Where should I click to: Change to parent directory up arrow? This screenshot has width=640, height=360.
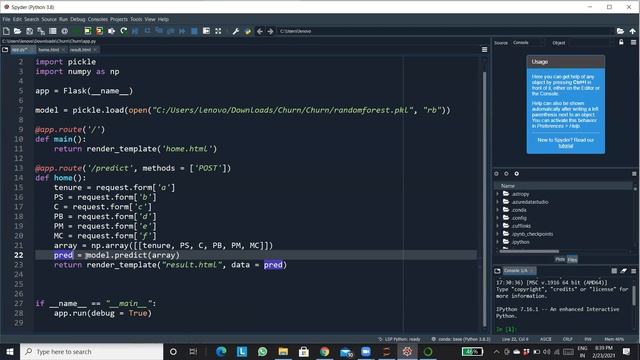point(632,31)
